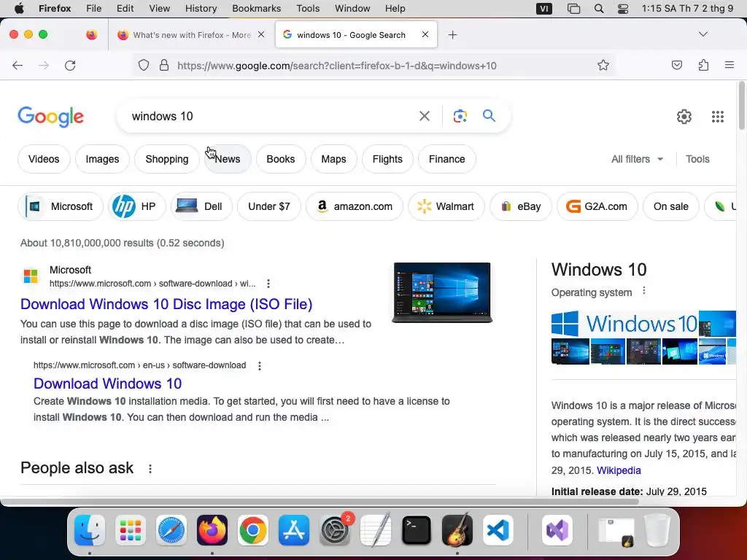Open the View menu

(x=159, y=9)
